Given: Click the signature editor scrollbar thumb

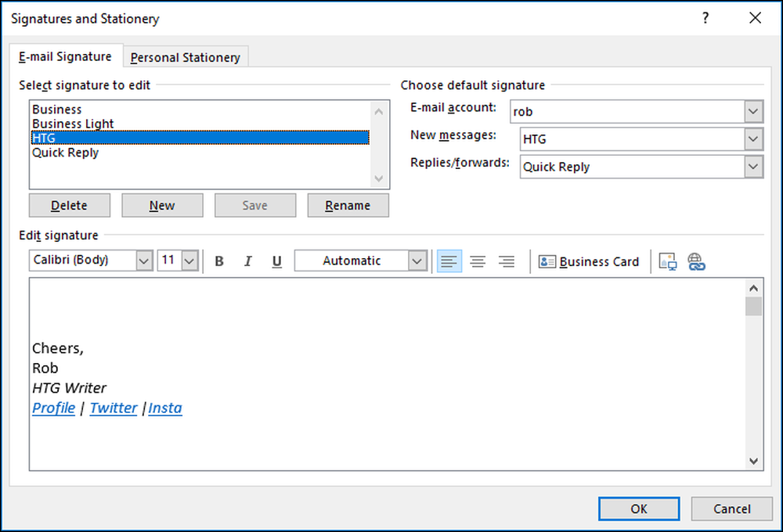Looking at the screenshot, I should 753,307.
